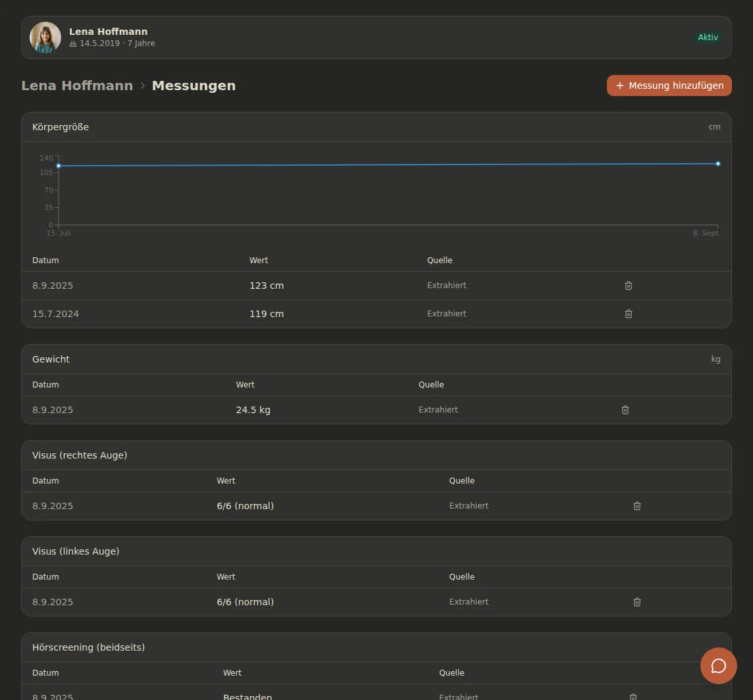Open the chat bubble button
Image resolution: width=753 pixels, height=700 pixels.
(718, 666)
